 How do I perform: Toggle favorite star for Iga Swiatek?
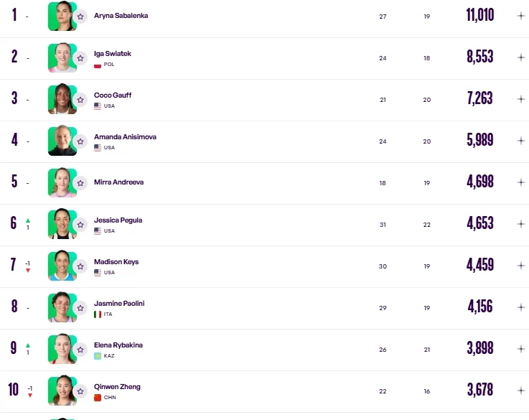80,58
